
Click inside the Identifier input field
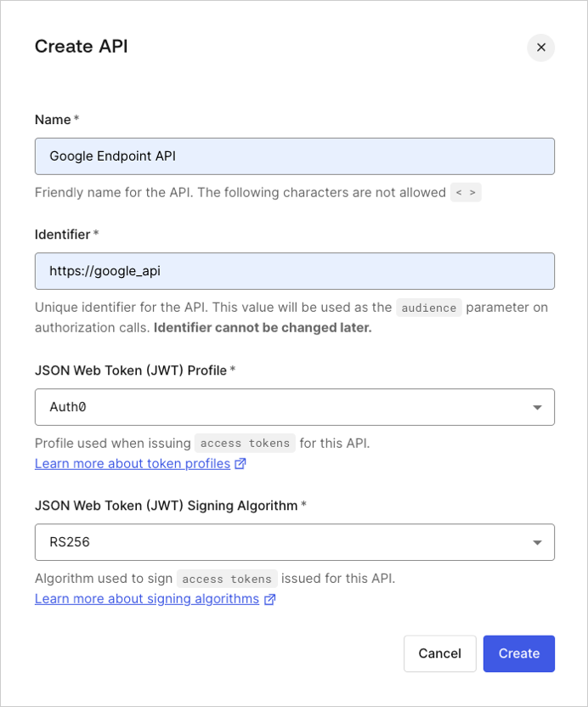(294, 271)
